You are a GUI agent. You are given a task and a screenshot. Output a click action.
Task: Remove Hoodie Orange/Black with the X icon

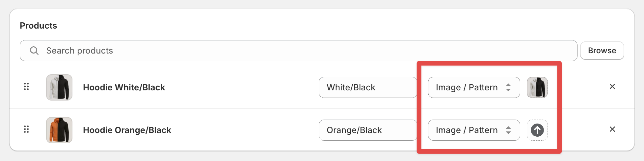[612, 129]
